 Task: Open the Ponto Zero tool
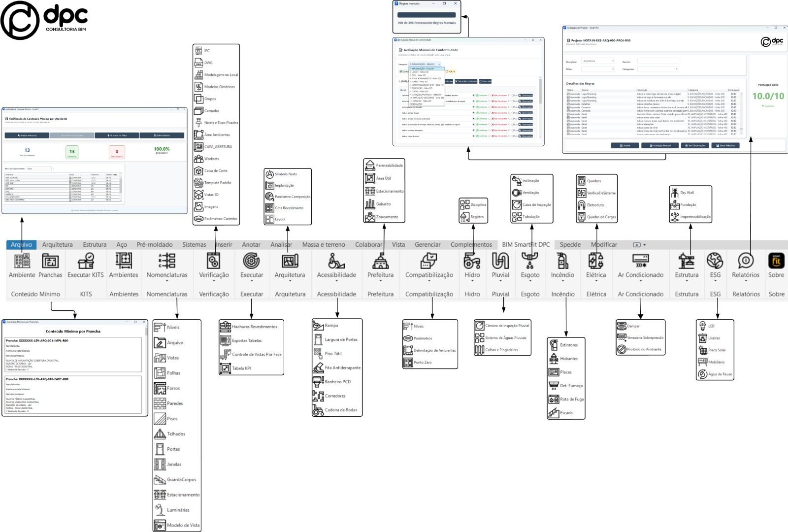tap(418, 363)
